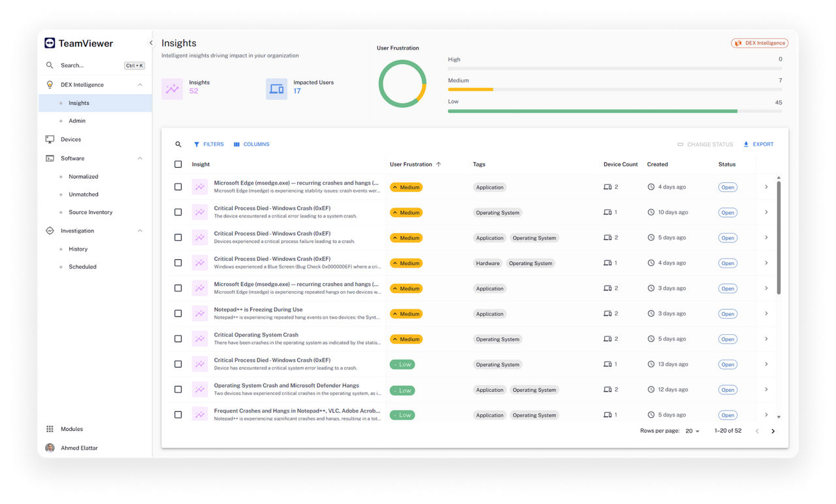
Task: Collapse the DEX Intelligence section
Action: coord(140,85)
